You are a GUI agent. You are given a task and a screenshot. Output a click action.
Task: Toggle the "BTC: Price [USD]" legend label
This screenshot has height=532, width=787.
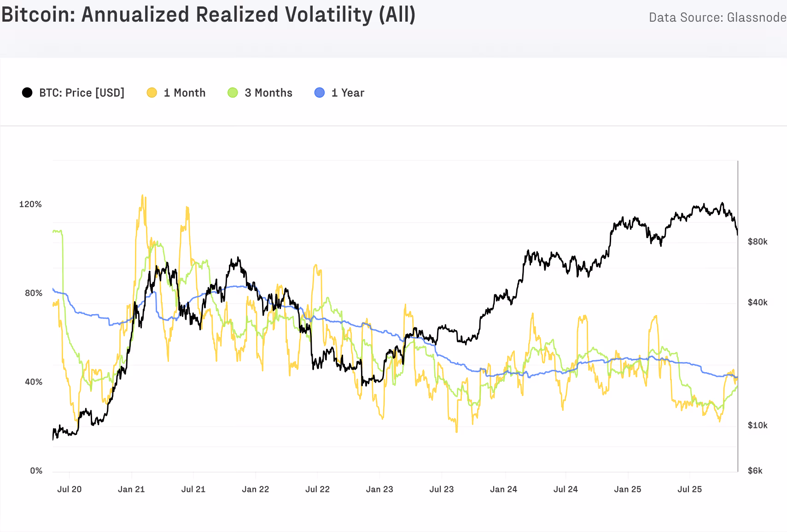[x=82, y=93]
